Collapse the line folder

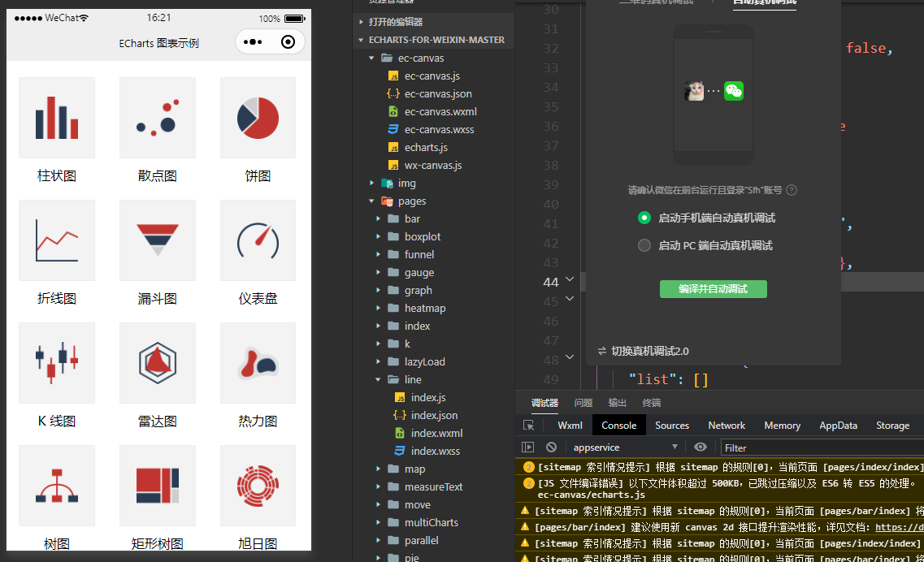point(379,379)
